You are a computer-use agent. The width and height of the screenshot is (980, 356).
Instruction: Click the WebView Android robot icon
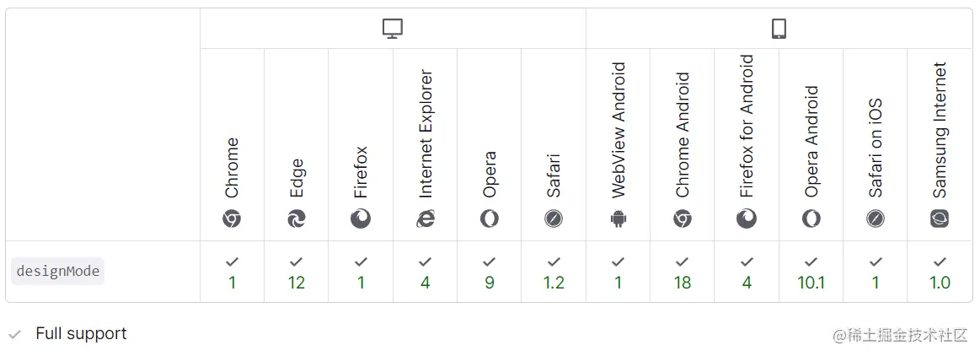tap(618, 219)
